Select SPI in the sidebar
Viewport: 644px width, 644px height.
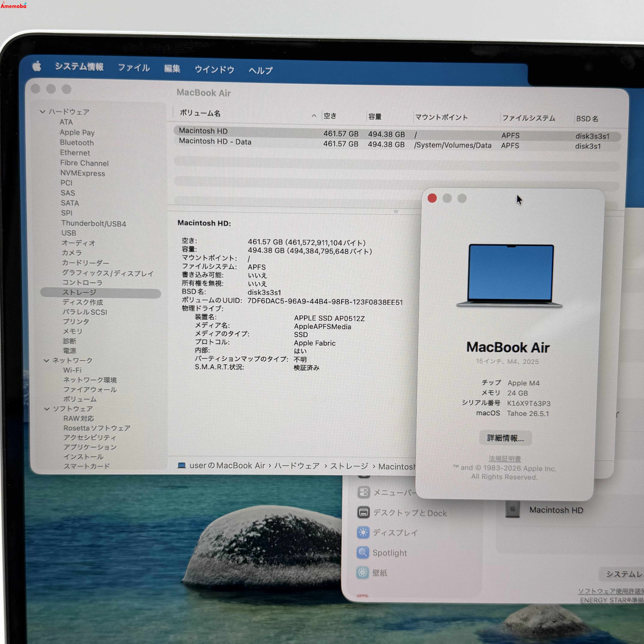(x=67, y=213)
